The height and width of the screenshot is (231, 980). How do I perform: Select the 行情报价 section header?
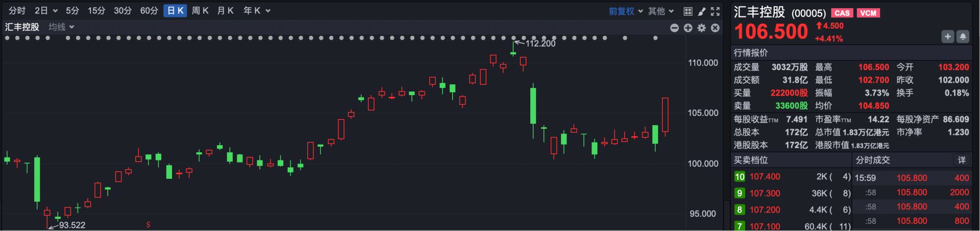coord(751,53)
